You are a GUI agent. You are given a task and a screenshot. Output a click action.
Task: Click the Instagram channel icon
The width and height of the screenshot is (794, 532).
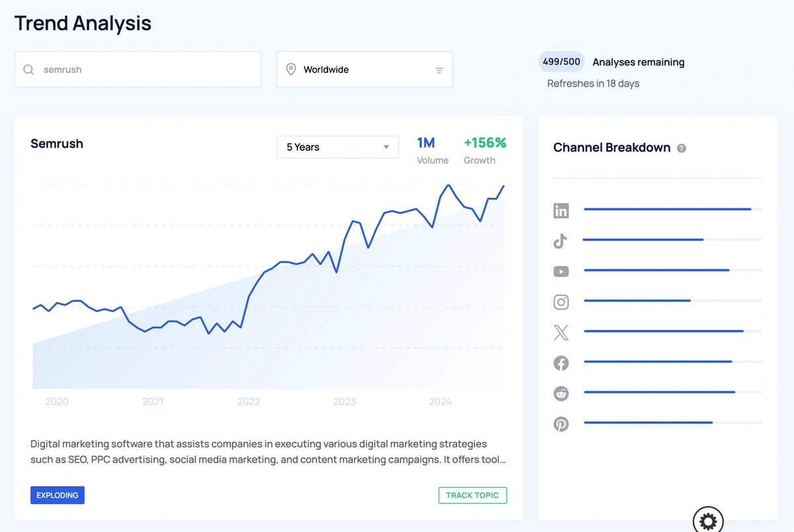click(x=561, y=302)
